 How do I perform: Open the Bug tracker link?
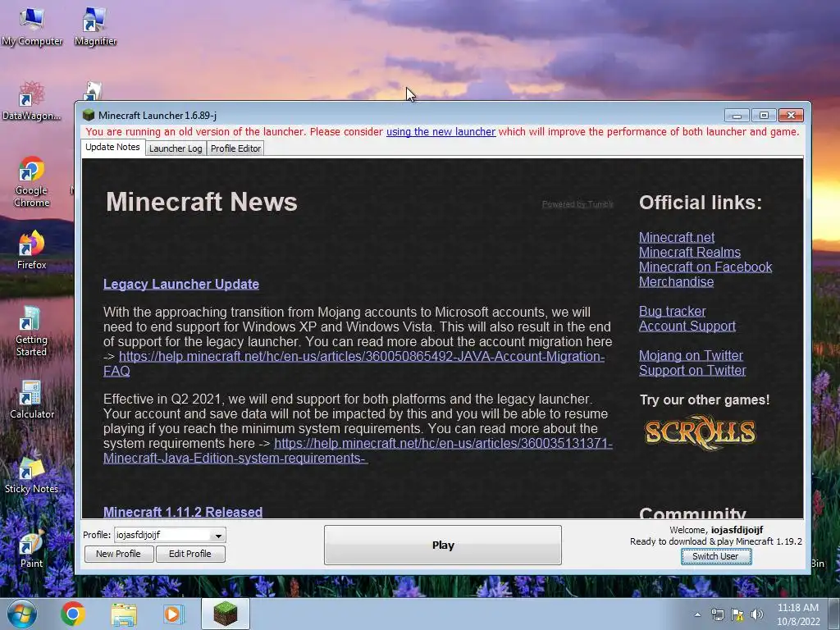[673, 311]
